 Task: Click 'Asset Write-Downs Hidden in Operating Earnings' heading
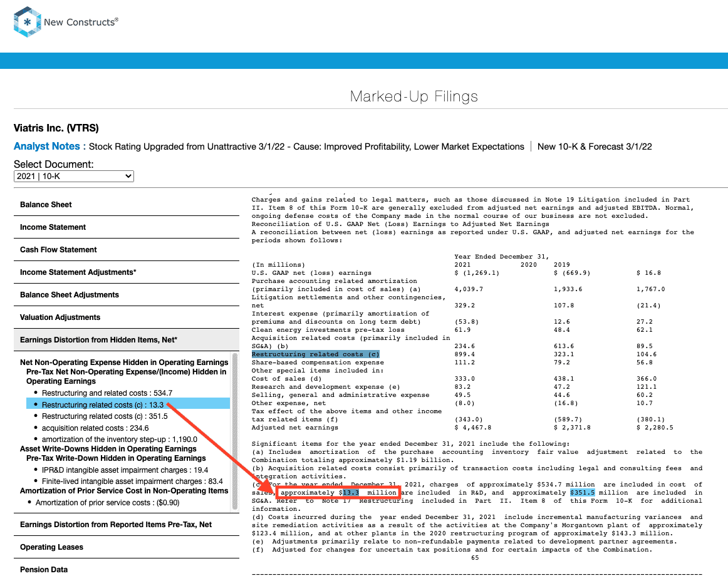pos(108,449)
